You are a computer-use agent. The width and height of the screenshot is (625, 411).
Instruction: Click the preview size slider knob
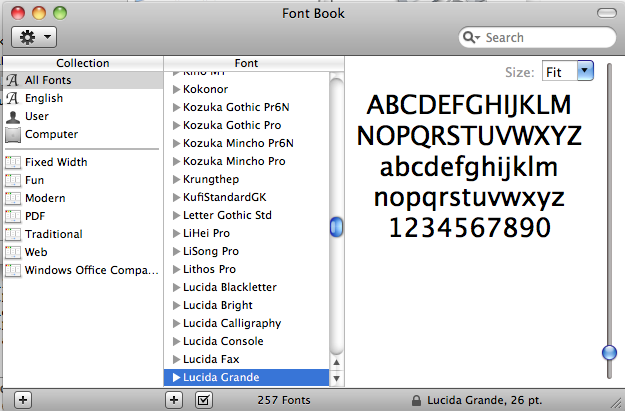[x=609, y=352]
